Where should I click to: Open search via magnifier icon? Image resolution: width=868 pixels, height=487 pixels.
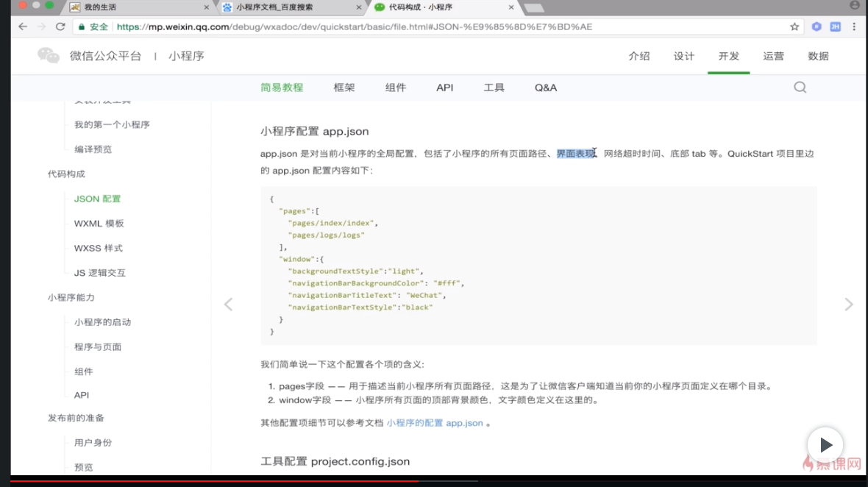coord(800,88)
